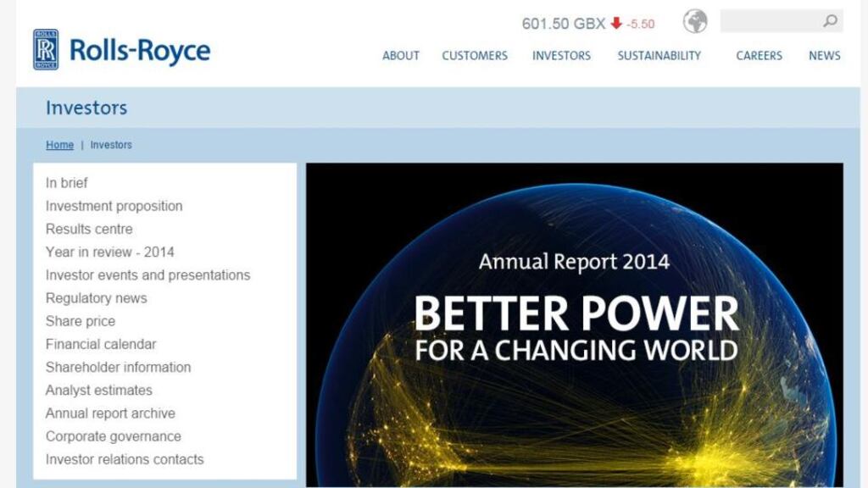Select Investors in top navigation
This screenshot has height=488, width=868.
tap(561, 56)
